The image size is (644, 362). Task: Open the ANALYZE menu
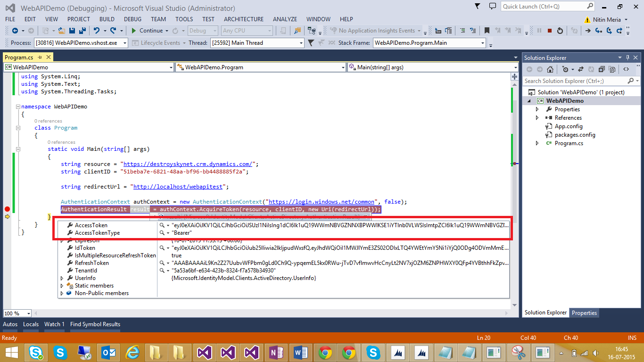(x=285, y=19)
